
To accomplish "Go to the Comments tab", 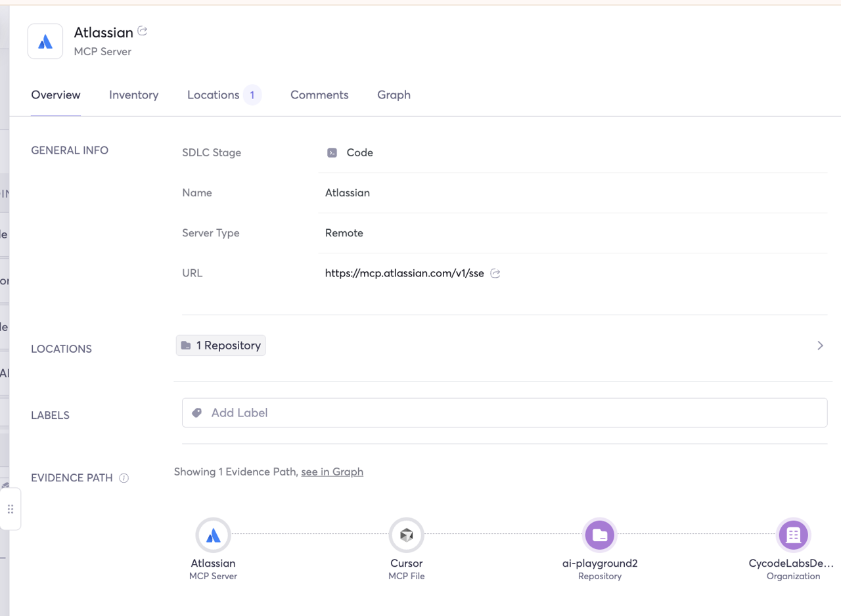I will (319, 95).
